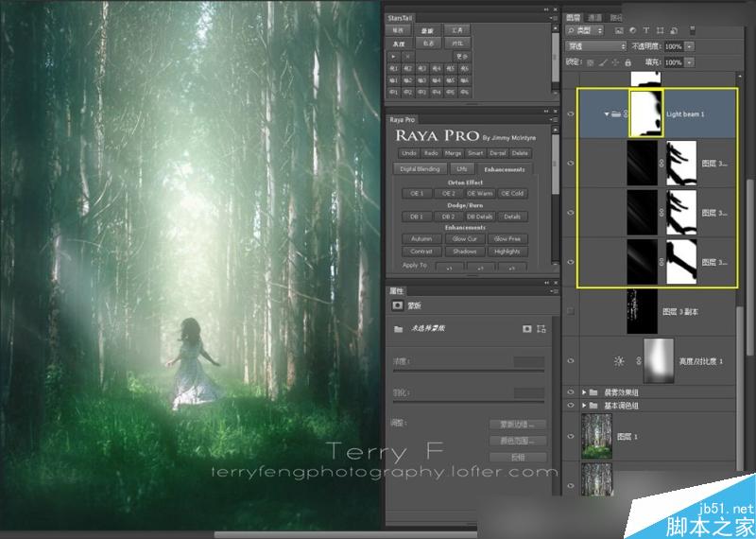Open layer filter type dropdown
This screenshot has width=756, height=539.
pyautogui.click(x=585, y=30)
